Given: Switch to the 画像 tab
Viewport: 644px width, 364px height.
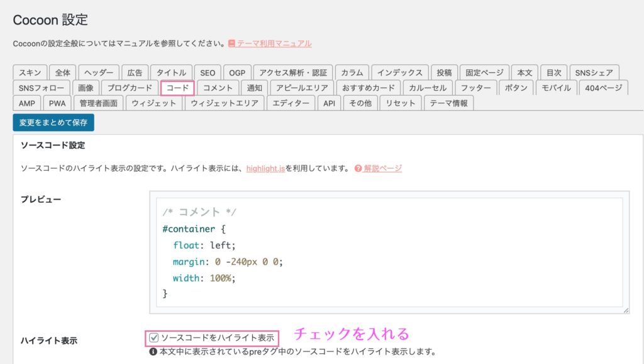Looking at the screenshot, I should (x=86, y=88).
